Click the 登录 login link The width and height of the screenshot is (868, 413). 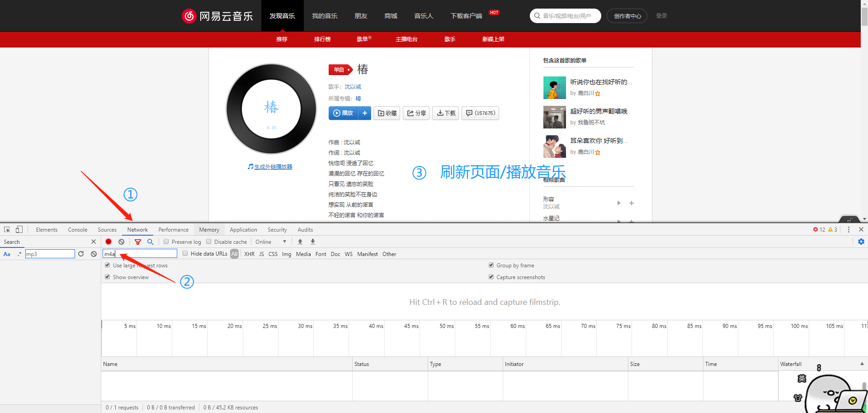[661, 15]
